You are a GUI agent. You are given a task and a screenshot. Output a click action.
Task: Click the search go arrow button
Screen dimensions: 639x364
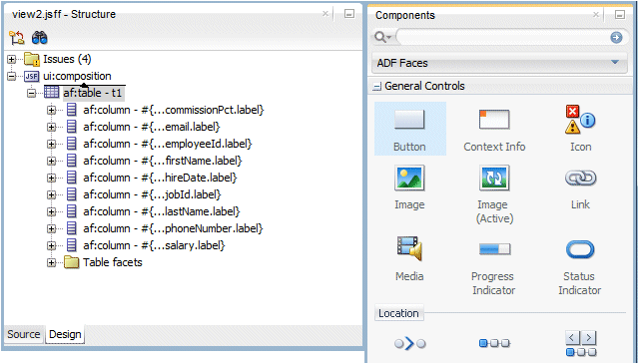click(x=616, y=38)
